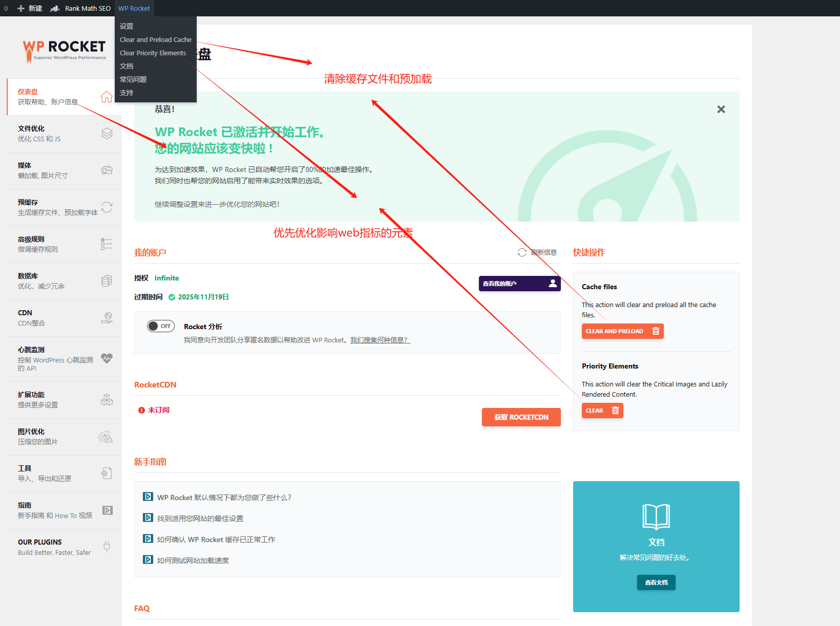Click the refresh info circular arrows icon
The width and height of the screenshot is (840, 626).
(522, 252)
